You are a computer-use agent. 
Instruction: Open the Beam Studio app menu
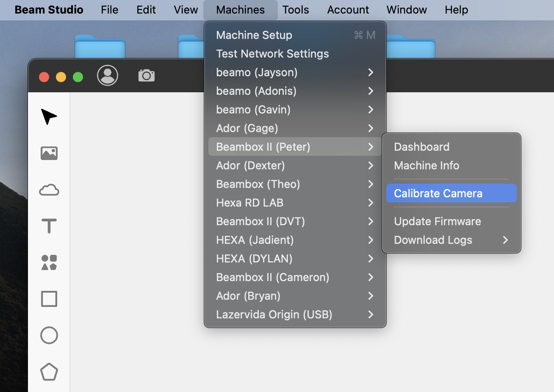[49, 10]
